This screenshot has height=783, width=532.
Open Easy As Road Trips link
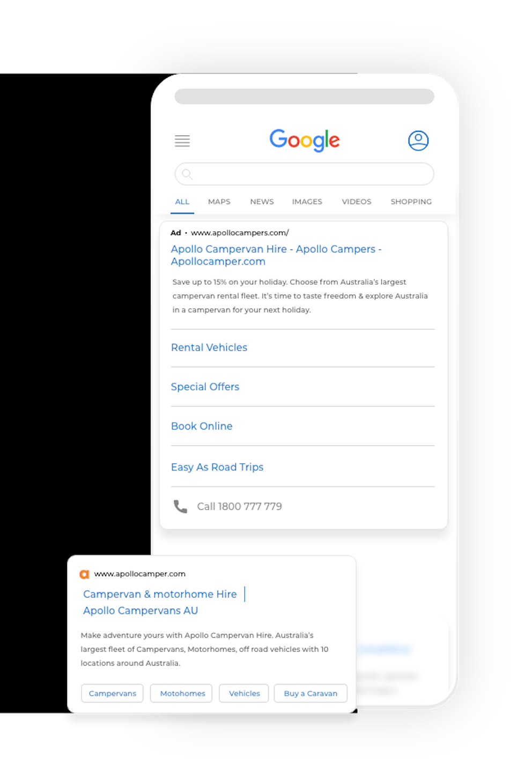217,467
